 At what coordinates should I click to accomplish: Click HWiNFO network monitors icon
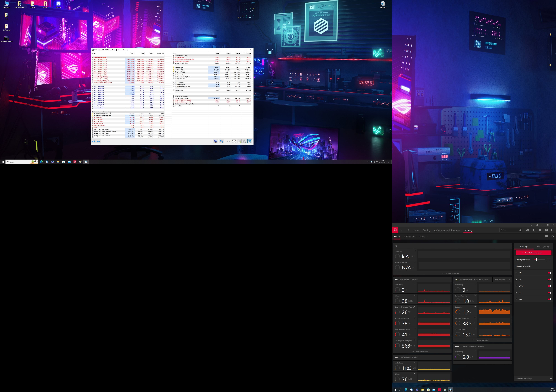click(221, 141)
